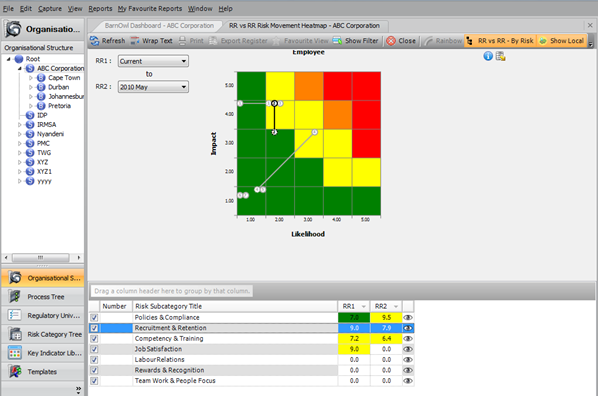
Task: Click the Show Local toolbar button
Action: [x=561, y=41]
